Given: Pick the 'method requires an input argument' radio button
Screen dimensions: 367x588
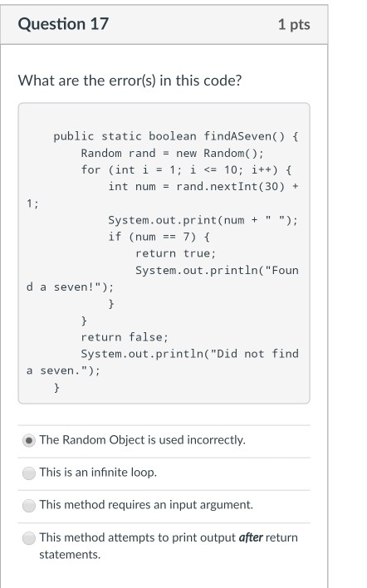Looking at the screenshot, I should [x=29, y=506].
